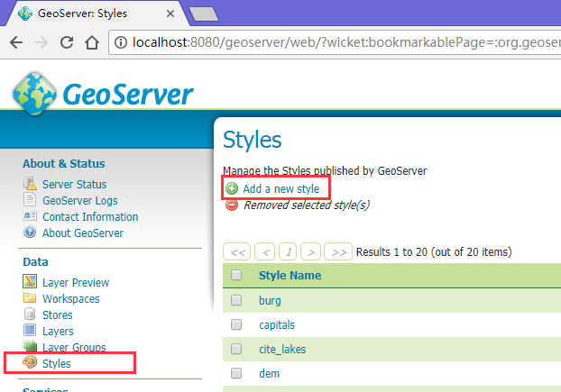
Task: Click page number 1 button
Action: (x=288, y=251)
